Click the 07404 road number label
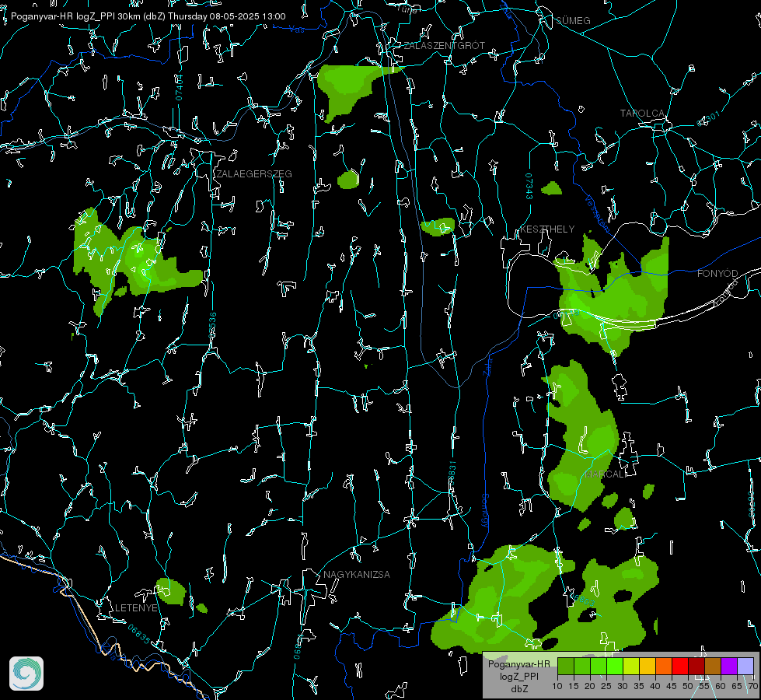 point(179,88)
